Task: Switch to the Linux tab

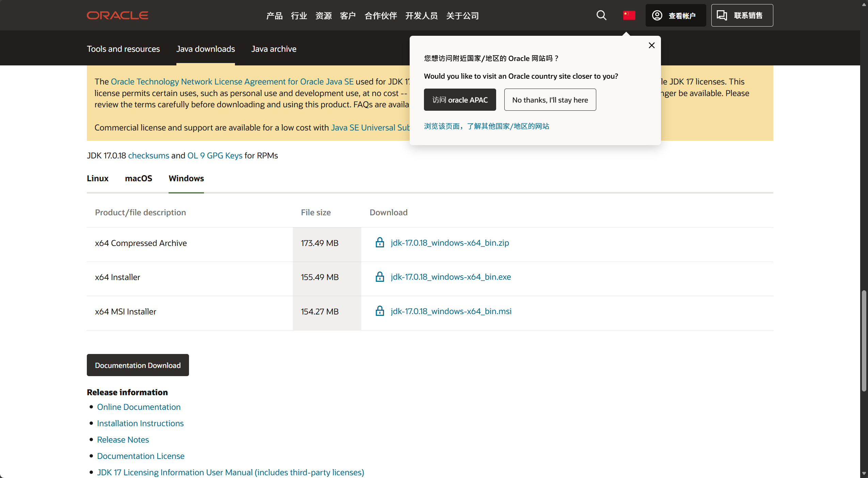Action: click(x=97, y=178)
